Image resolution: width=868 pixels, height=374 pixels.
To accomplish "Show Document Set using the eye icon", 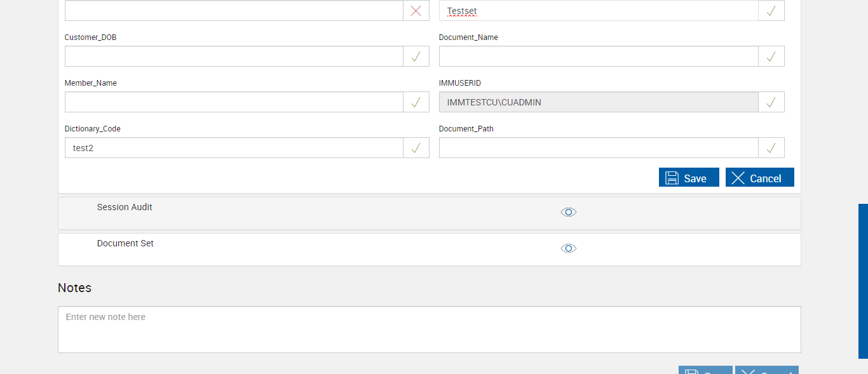I will [569, 248].
